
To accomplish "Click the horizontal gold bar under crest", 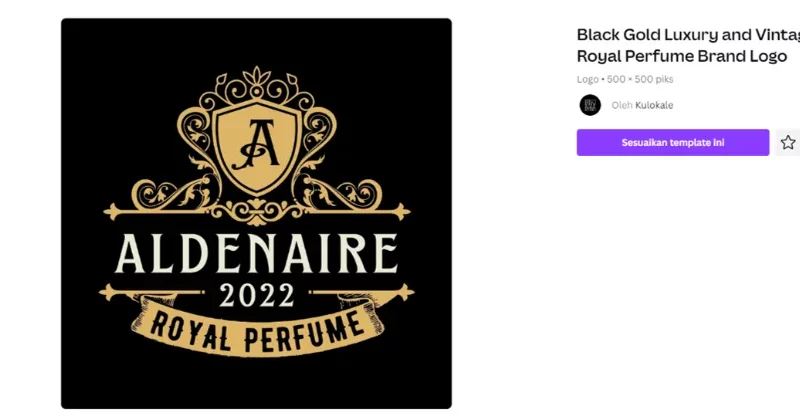I will 257,211.
